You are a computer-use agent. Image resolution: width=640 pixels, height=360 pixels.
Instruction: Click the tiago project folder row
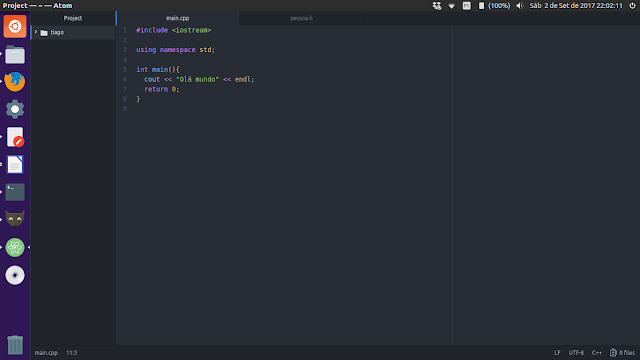73,32
